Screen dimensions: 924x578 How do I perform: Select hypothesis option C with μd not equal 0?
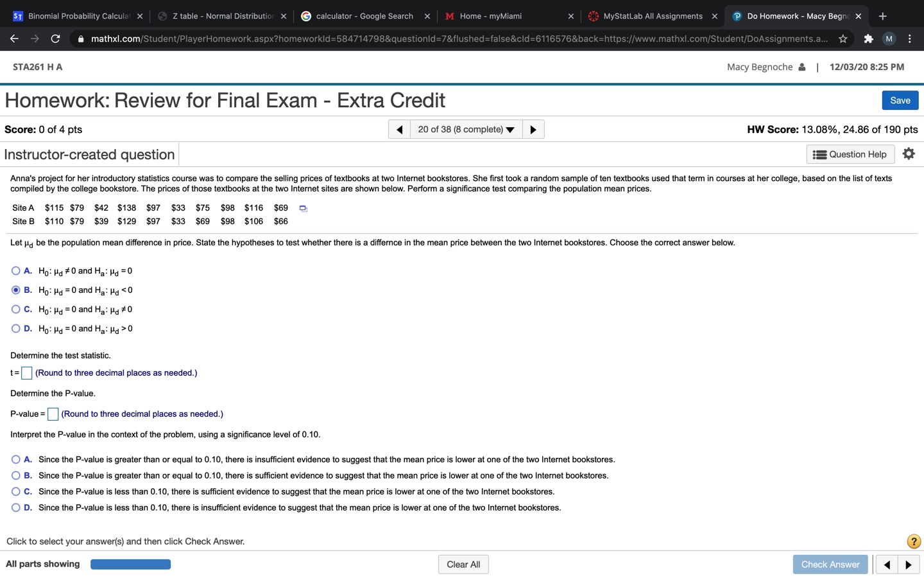tap(15, 309)
